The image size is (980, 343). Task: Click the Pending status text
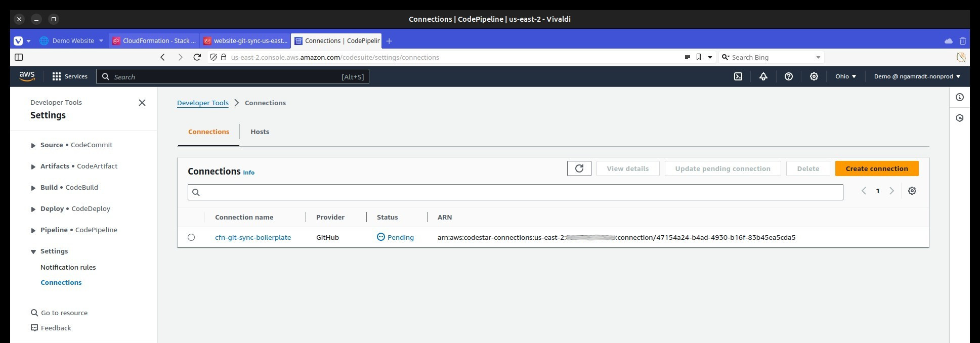pyautogui.click(x=401, y=237)
